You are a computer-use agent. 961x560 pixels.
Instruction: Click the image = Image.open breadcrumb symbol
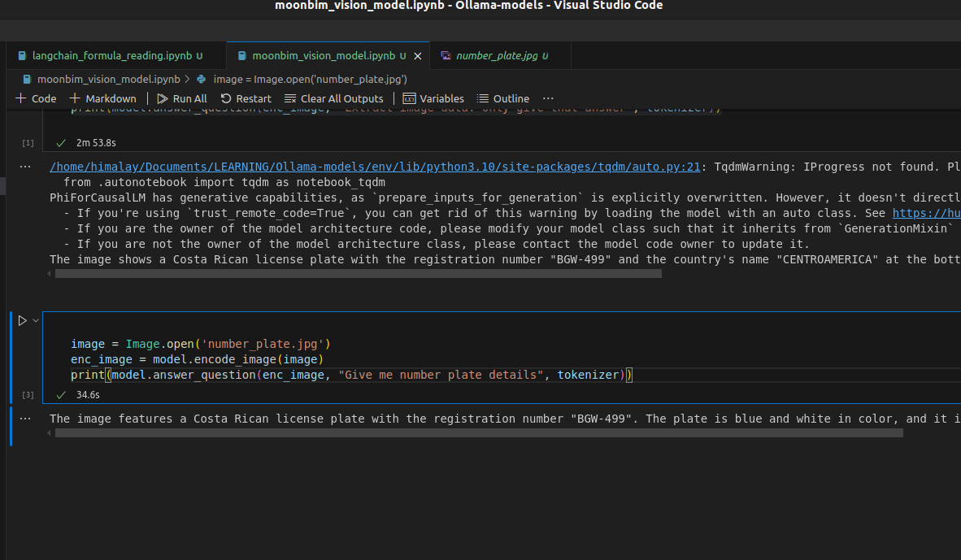310,79
